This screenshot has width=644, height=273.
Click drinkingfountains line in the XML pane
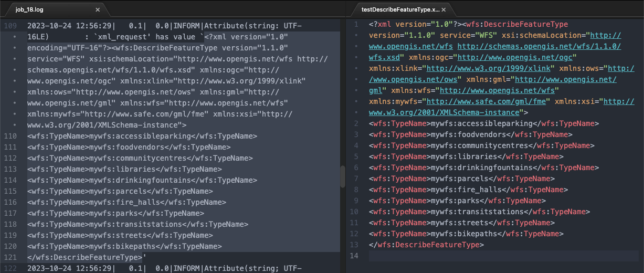[x=484, y=167]
